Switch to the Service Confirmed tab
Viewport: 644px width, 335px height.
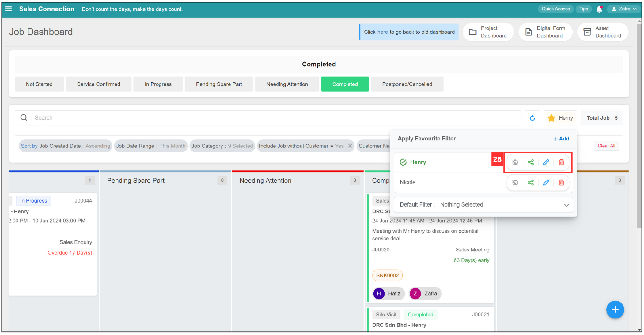[99, 84]
